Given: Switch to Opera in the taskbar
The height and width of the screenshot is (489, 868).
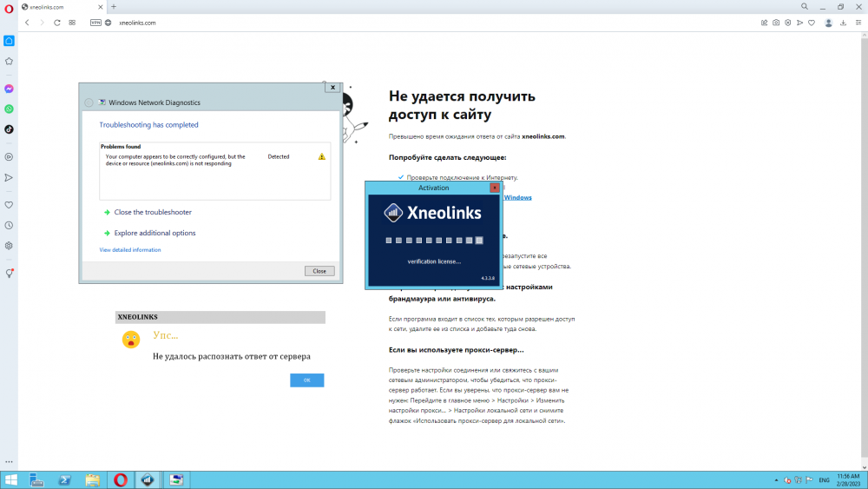Looking at the screenshot, I should click(120, 479).
